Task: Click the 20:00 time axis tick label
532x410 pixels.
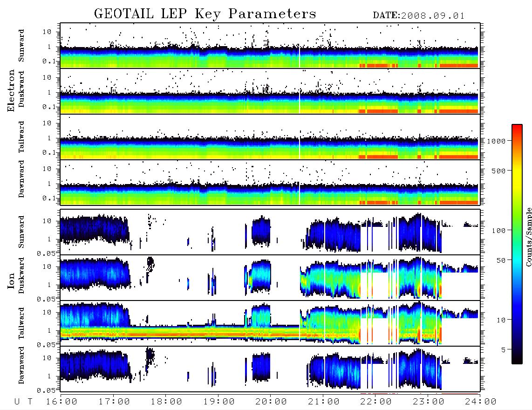Action: (271, 402)
